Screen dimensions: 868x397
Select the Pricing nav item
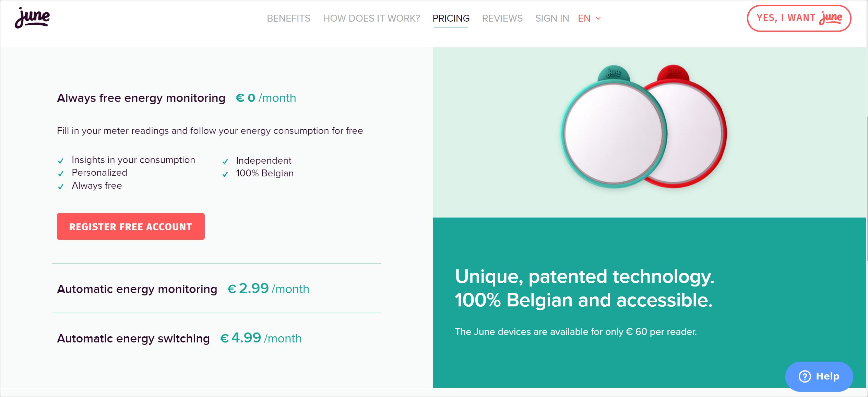[451, 19]
